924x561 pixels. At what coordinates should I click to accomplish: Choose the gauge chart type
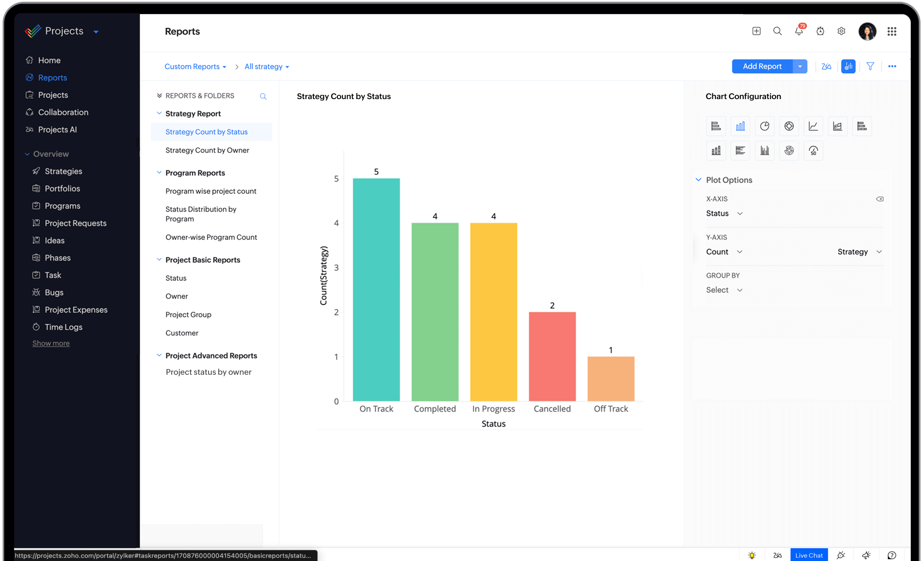click(x=813, y=151)
